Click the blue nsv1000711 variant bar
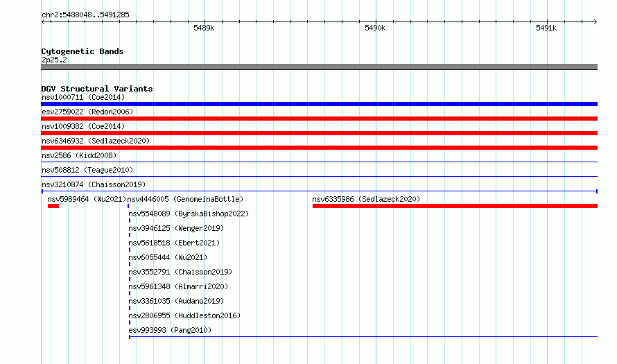 click(x=319, y=104)
